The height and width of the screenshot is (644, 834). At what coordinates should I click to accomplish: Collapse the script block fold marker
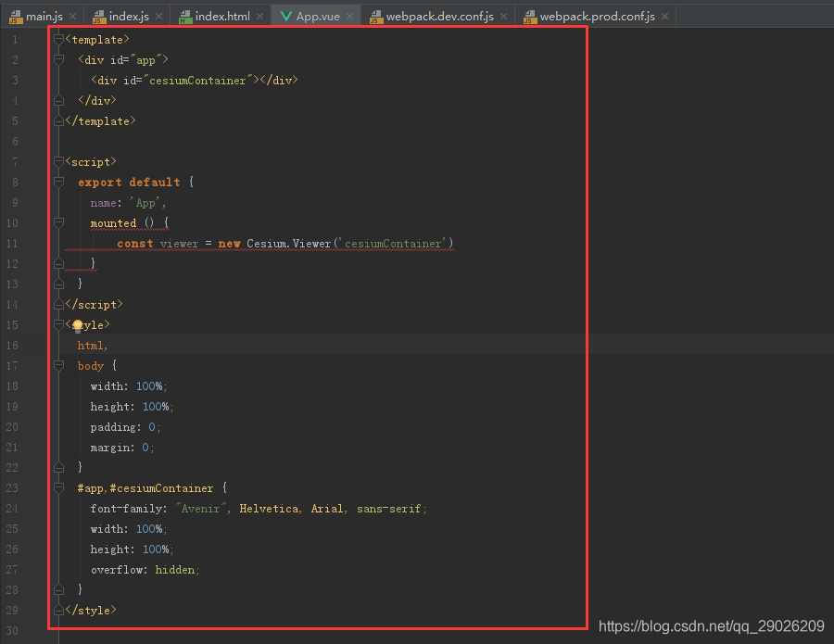[x=57, y=161]
